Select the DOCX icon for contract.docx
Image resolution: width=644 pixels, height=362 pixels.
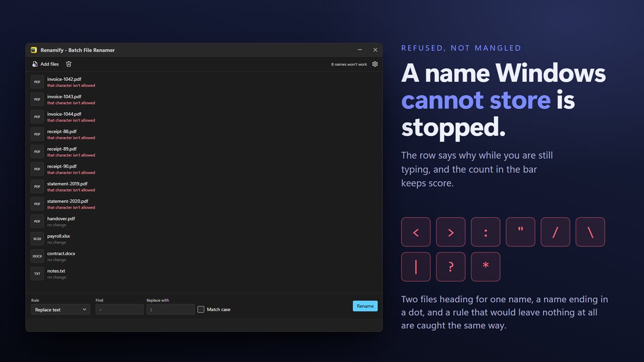pyautogui.click(x=37, y=256)
